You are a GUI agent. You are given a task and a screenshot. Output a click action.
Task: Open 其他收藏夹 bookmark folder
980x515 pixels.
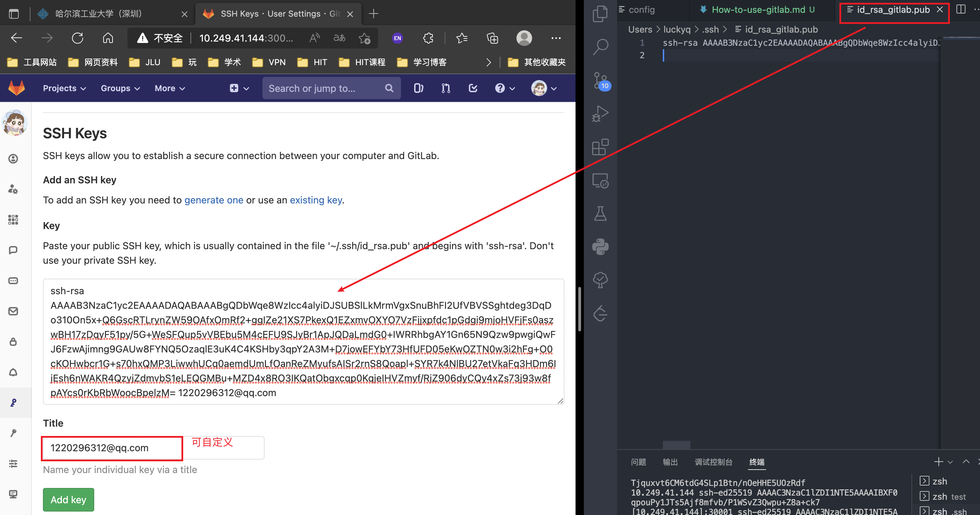coord(537,62)
